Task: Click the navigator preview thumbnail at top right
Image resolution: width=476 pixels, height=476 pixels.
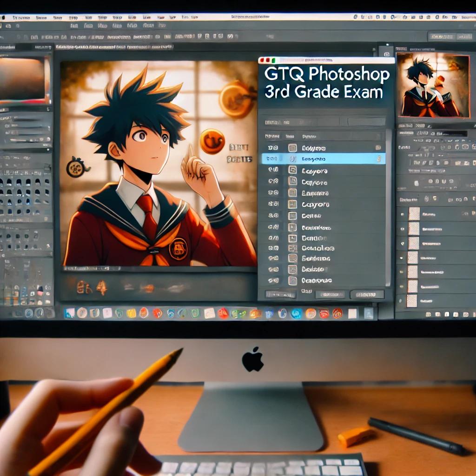Action: [433, 85]
